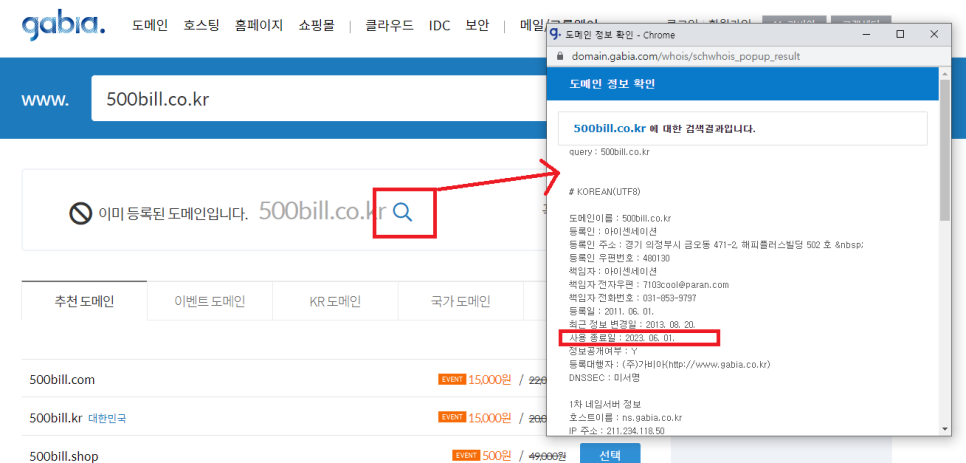Click the 49,000원 struck price for 500bill.shop
This screenshot has height=463, width=966.
coord(548,456)
